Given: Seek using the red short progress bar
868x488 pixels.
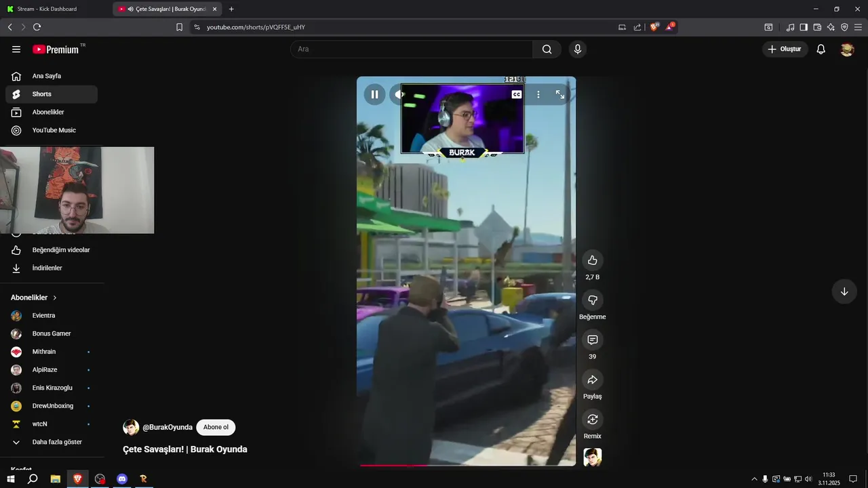Looking at the screenshot, I should [467, 466].
